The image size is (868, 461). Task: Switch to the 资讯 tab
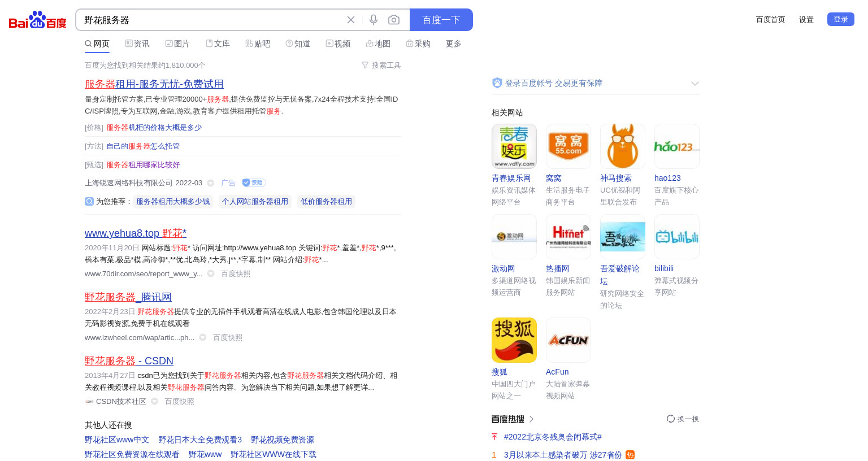tap(137, 44)
